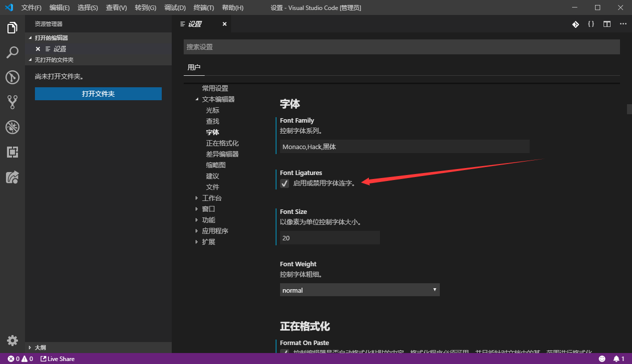632x364 pixels.
Task: Select 差异编辑器 in settings tree
Action: [x=222, y=154]
